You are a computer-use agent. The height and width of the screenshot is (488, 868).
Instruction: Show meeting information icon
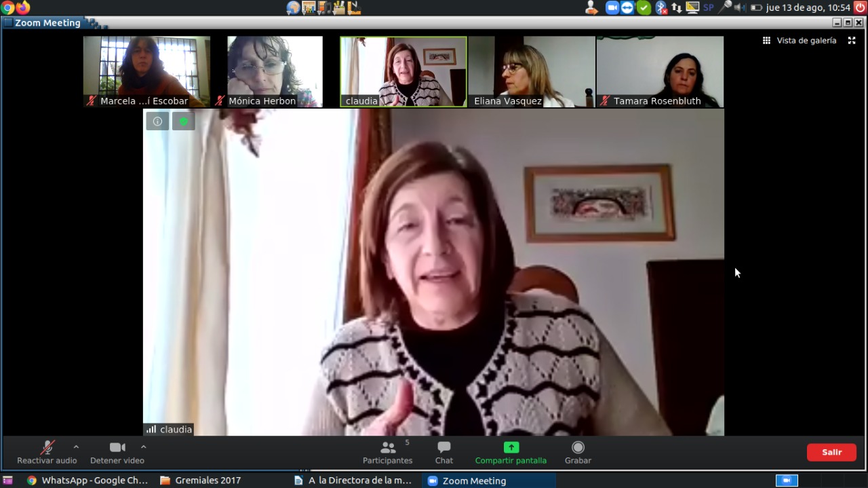pyautogui.click(x=157, y=121)
